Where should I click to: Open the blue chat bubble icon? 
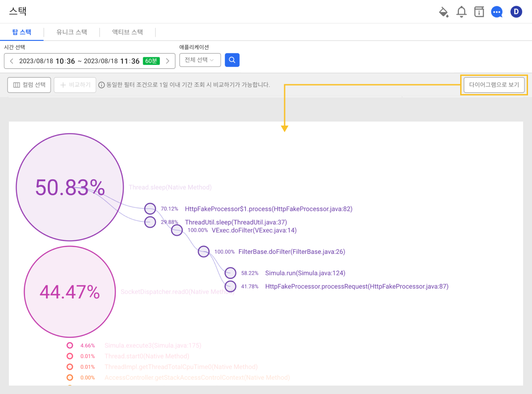coord(497,12)
